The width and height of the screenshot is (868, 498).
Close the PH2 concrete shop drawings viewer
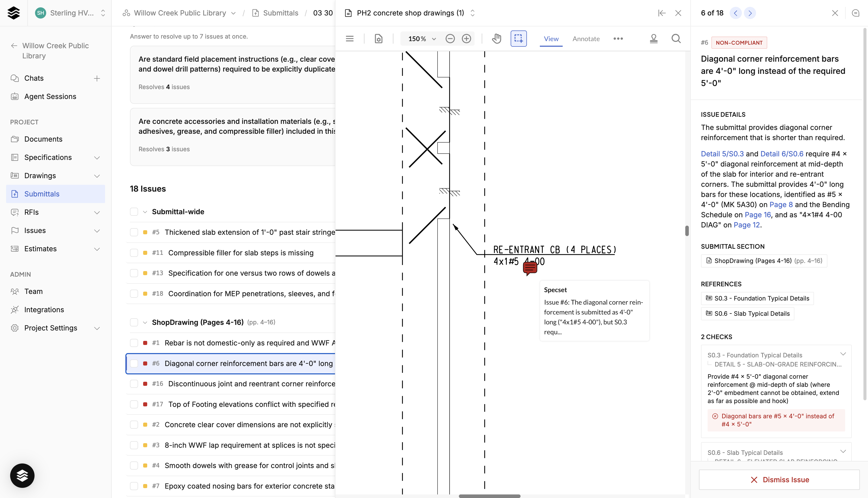click(678, 13)
